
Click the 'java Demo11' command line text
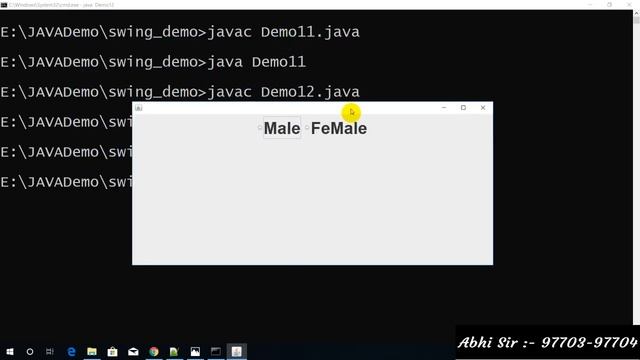256,62
